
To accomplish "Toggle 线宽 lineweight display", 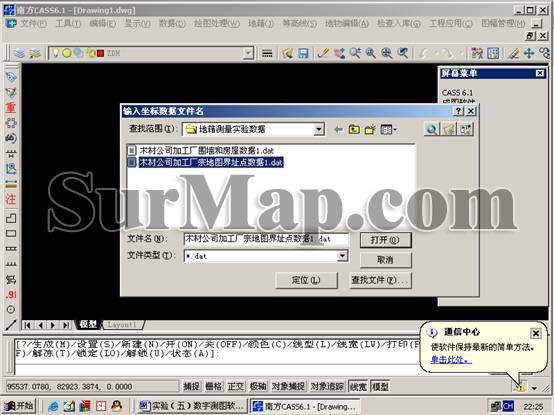I will [x=358, y=386].
